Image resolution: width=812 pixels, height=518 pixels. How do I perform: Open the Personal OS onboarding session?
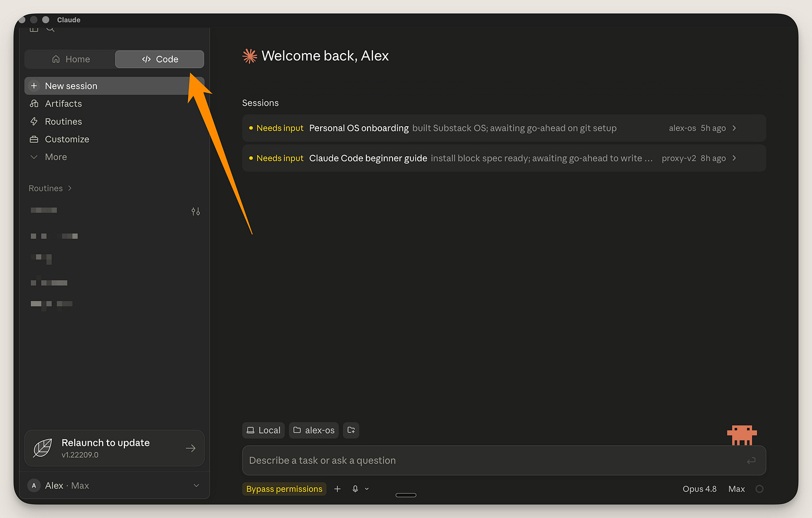[504, 128]
